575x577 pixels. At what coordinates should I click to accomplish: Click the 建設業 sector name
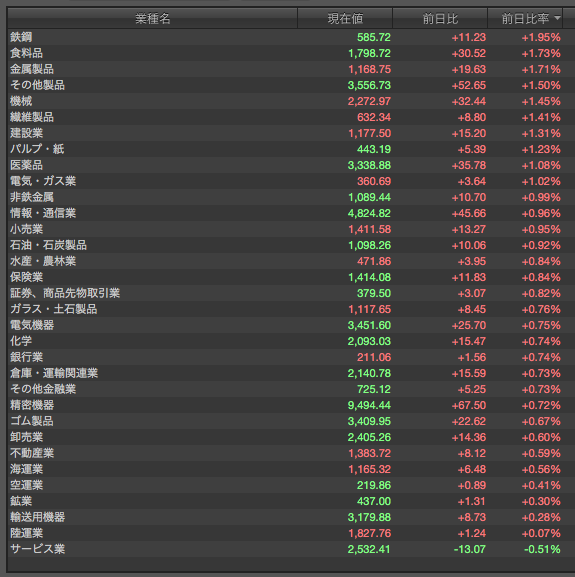(26, 133)
